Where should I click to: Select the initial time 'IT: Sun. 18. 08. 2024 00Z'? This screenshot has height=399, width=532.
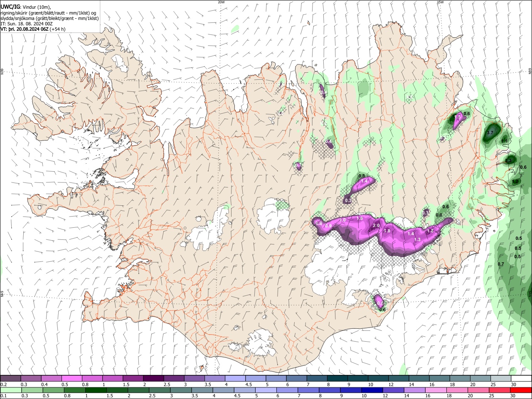pos(27,24)
